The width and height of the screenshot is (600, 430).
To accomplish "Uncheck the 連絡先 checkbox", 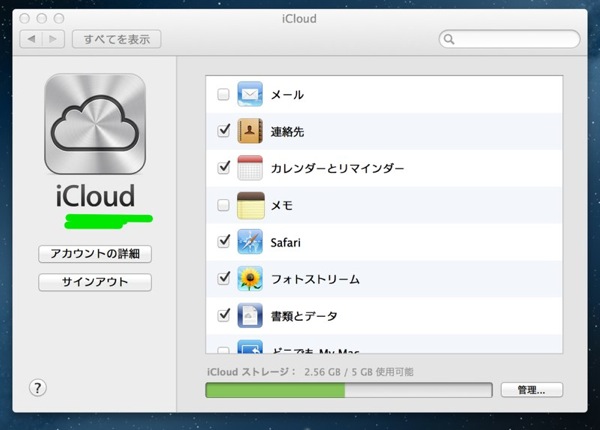I will pos(223,131).
